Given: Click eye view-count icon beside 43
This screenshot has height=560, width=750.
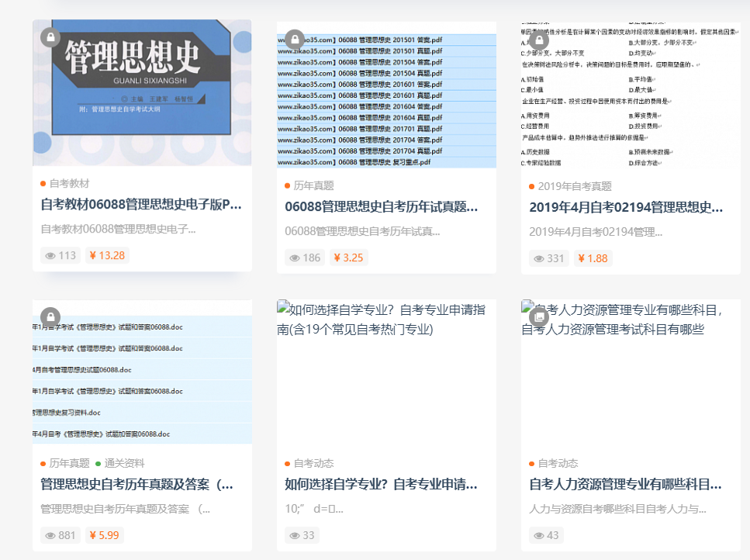Looking at the screenshot, I should pyautogui.click(x=539, y=536).
